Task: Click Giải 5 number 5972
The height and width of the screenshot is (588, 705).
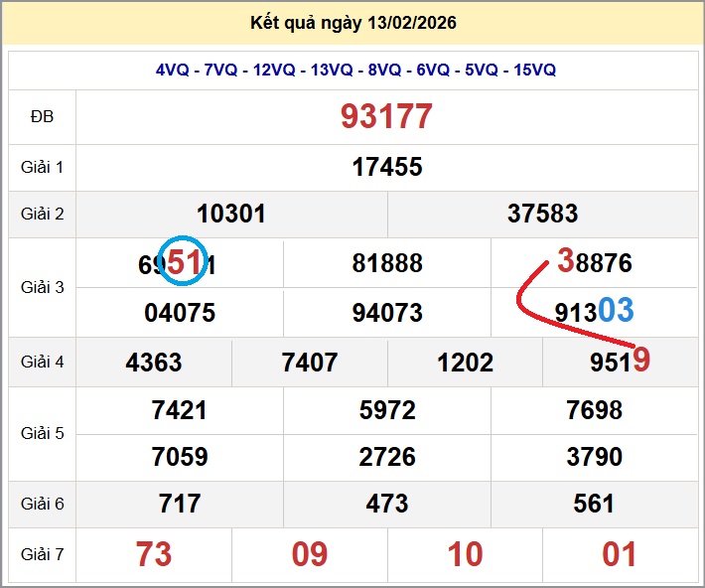Action: coord(387,410)
